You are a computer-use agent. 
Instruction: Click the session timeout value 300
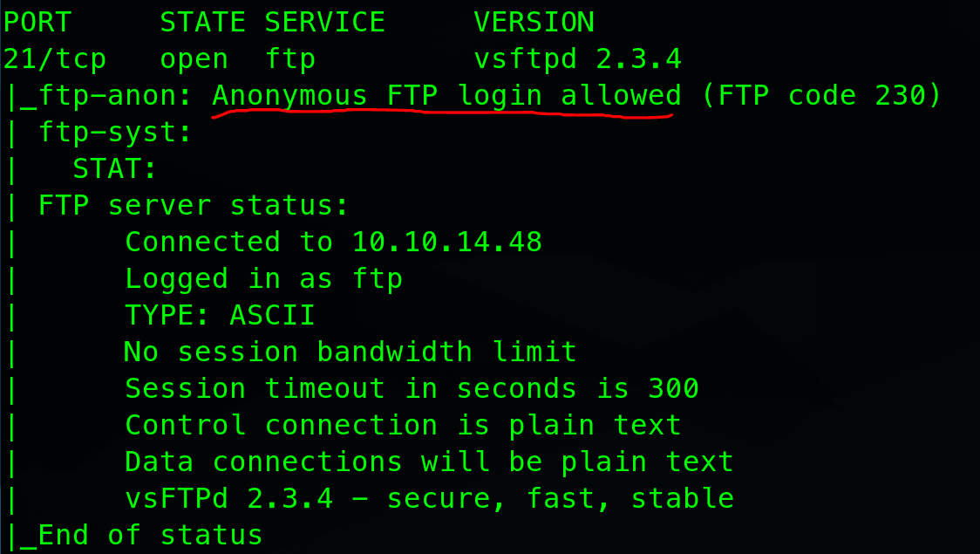tap(673, 389)
